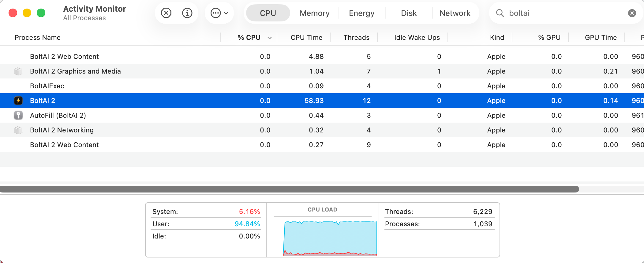Click the User 94.84% value

[247, 224]
